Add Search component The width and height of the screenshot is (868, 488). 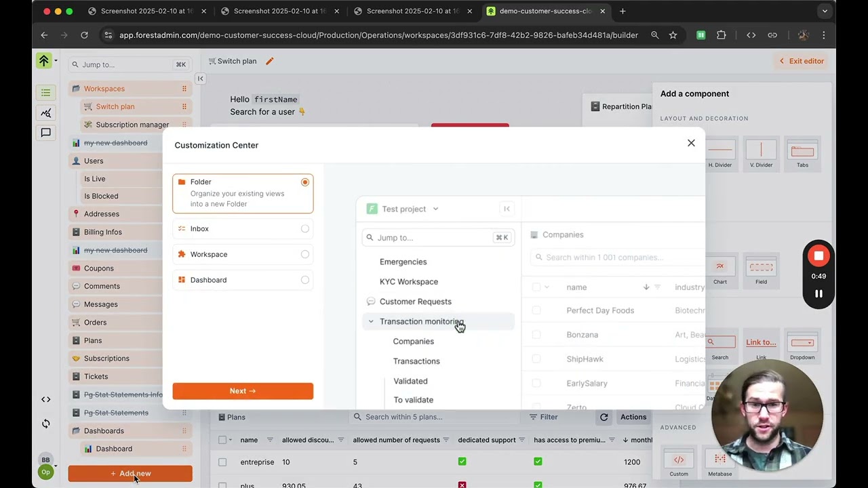click(719, 347)
